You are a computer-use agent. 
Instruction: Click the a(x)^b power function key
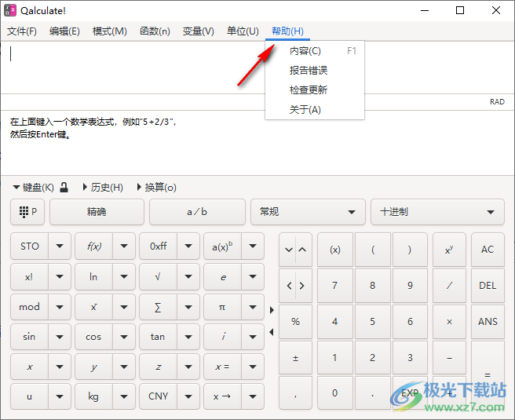tap(222, 247)
